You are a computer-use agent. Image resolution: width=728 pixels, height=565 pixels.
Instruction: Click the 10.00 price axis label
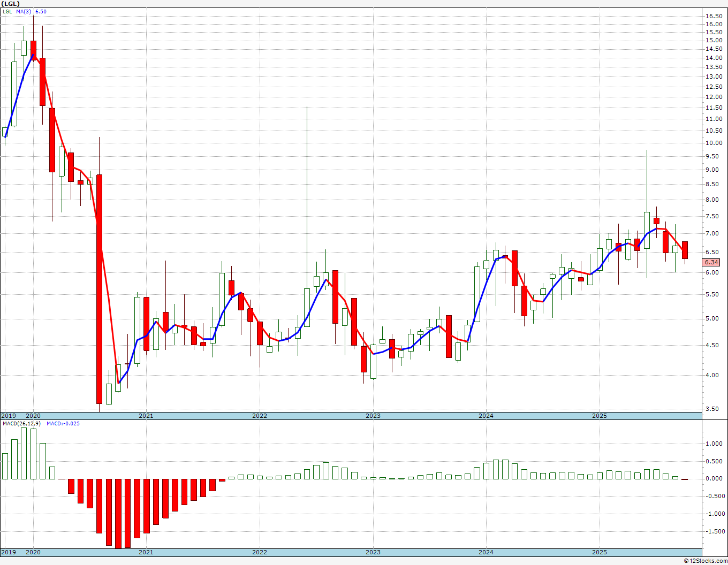[714, 143]
